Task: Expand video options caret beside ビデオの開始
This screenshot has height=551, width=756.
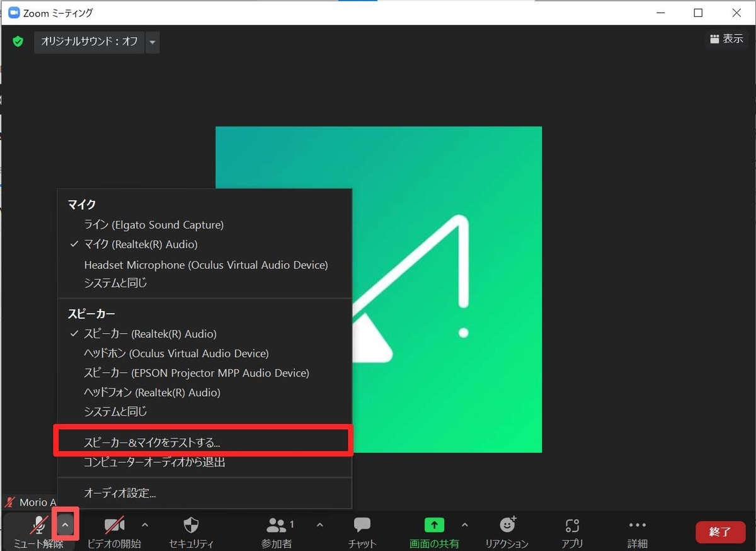Action: tap(145, 525)
